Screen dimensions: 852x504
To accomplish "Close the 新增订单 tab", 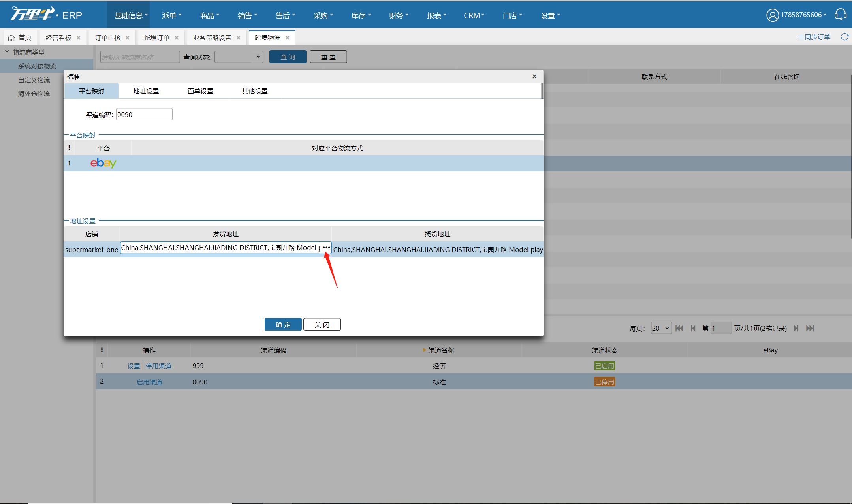I will (177, 38).
